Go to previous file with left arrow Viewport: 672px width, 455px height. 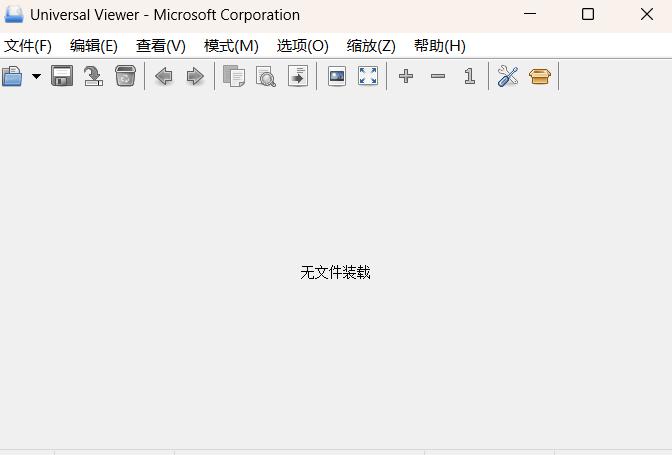[x=164, y=77]
